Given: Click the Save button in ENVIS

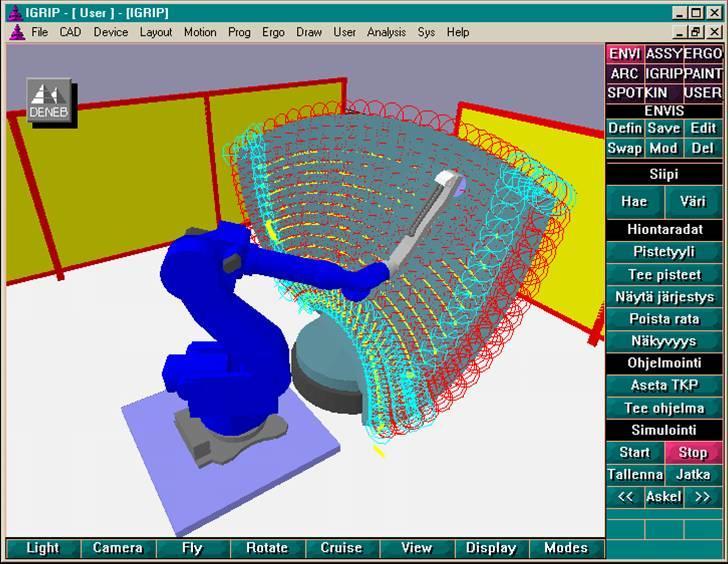Looking at the screenshot, I should tap(663, 128).
